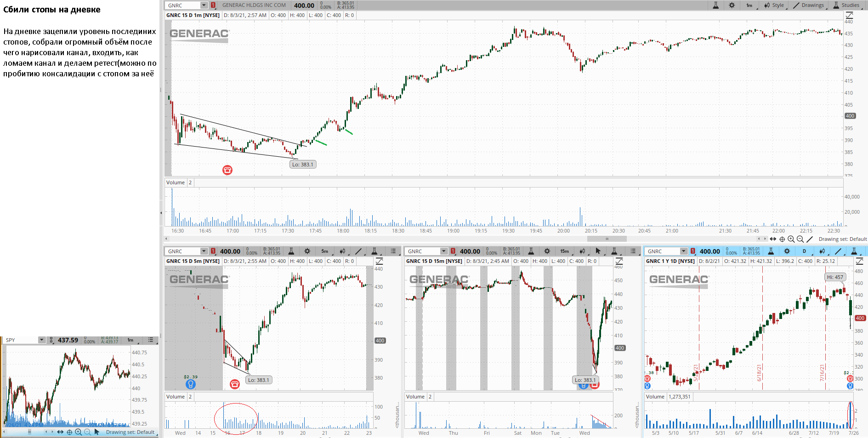
Task: Open the Drawings menu
Action: [x=809, y=6]
